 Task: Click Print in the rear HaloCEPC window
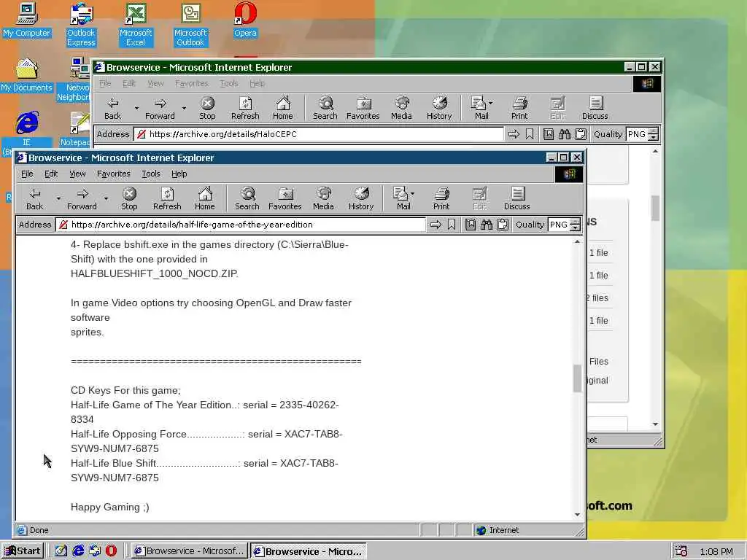(x=519, y=108)
